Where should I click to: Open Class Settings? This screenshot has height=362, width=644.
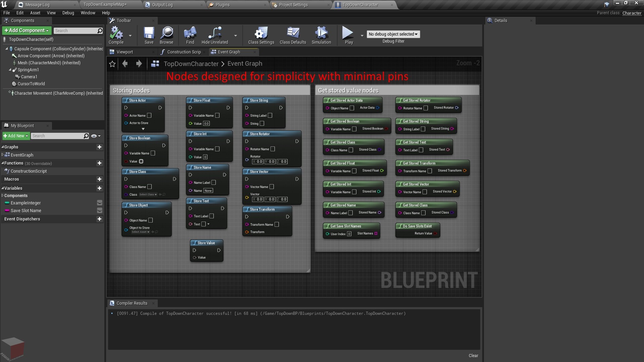[261, 35]
